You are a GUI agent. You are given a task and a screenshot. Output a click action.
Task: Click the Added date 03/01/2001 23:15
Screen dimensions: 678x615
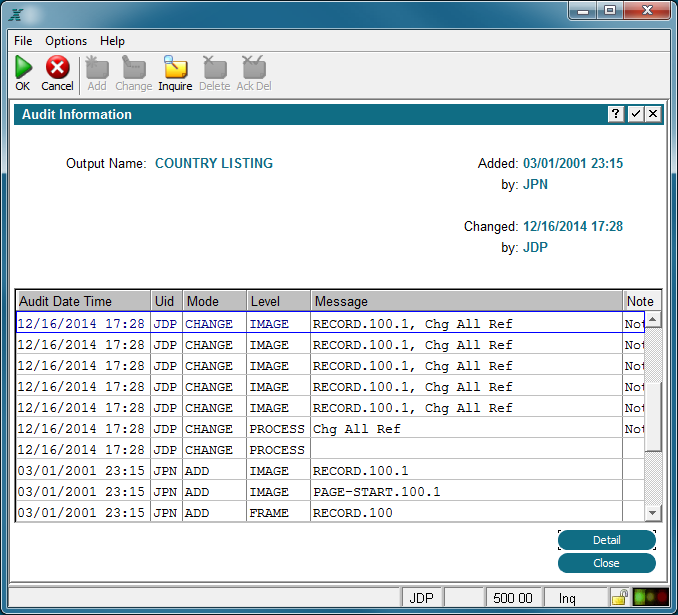pos(573,163)
